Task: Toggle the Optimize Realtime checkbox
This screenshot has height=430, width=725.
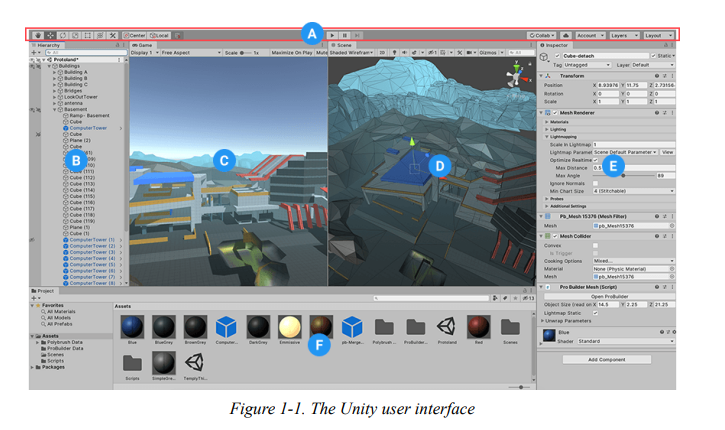Action: [596, 160]
